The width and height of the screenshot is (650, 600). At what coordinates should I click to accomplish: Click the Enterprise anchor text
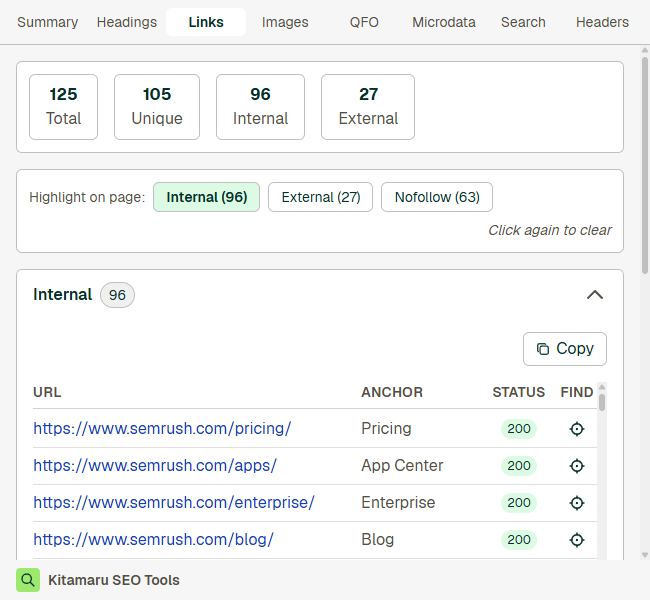pos(398,502)
